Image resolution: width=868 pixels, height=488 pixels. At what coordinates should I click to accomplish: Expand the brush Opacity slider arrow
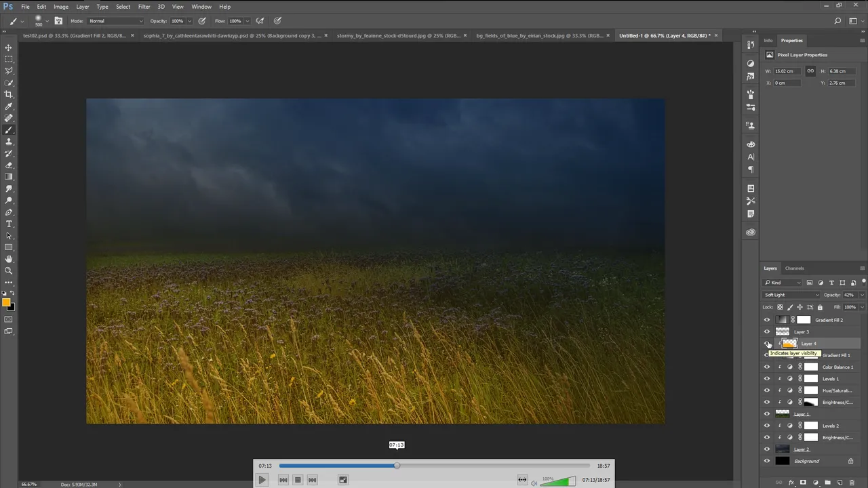[x=190, y=21]
